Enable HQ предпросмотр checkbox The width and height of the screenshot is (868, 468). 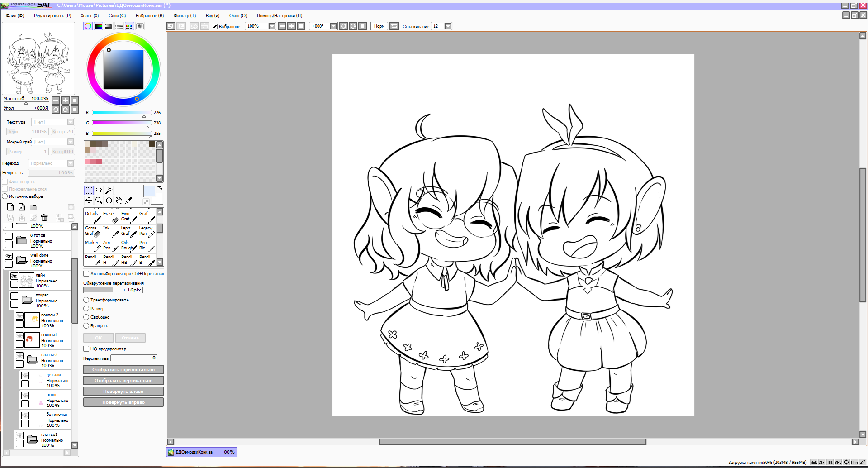(86, 349)
